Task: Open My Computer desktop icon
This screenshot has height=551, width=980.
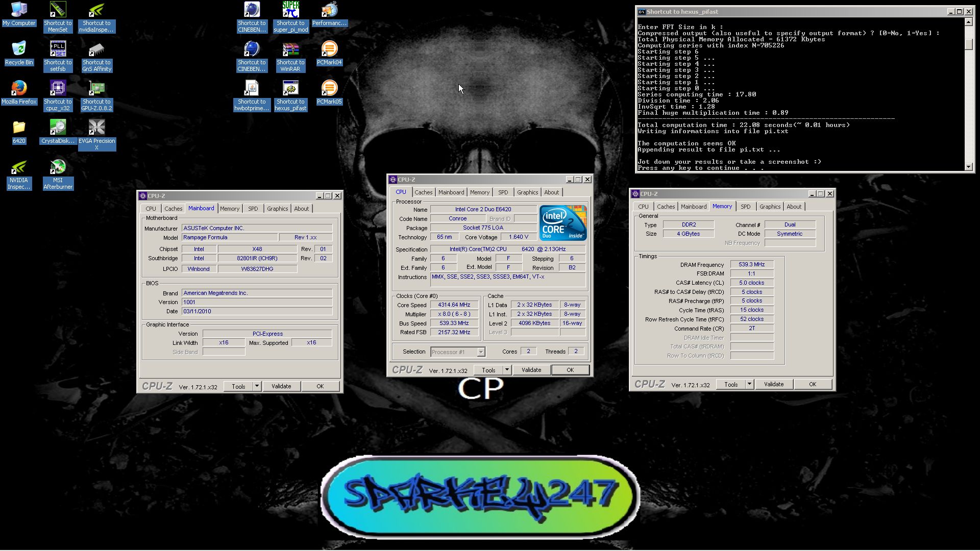Action: (19, 14)
